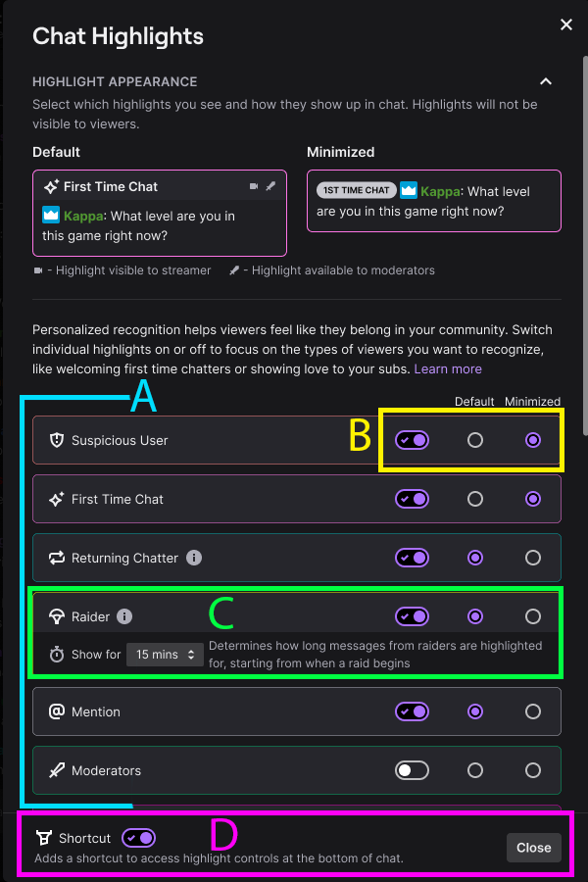Select the Default radio for Suspicious User
Viewport: 588px width, 882px height.
tap(474, 440)
